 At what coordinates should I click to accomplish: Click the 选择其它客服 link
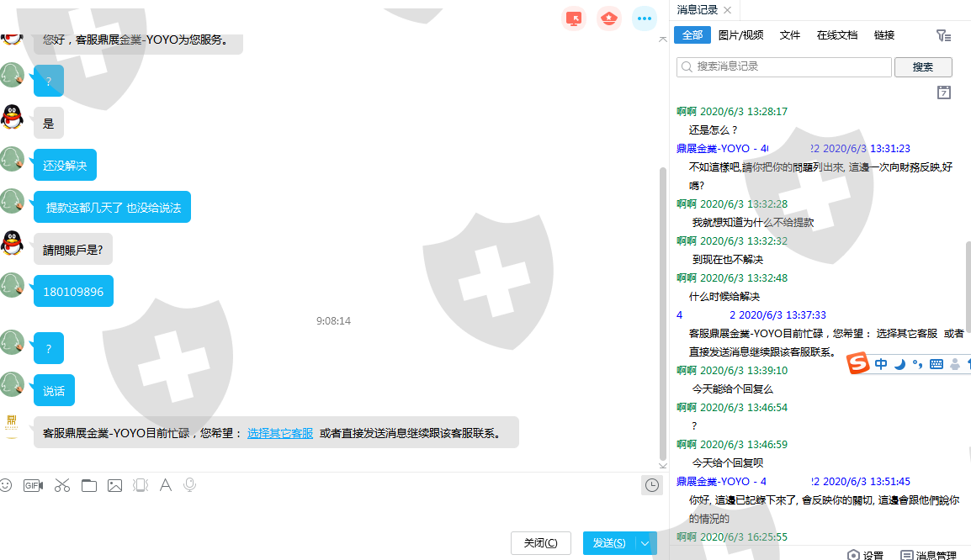click(279, 434)
